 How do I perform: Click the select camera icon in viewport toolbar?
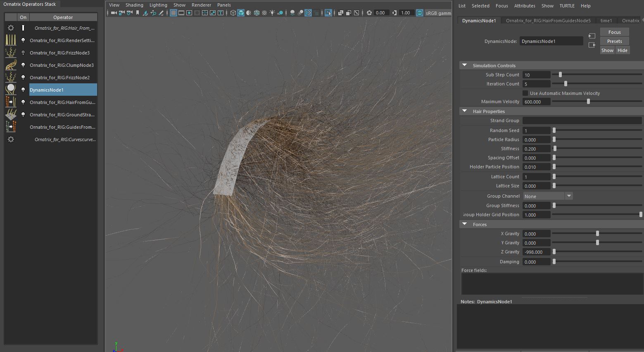(x=114, y=13)
